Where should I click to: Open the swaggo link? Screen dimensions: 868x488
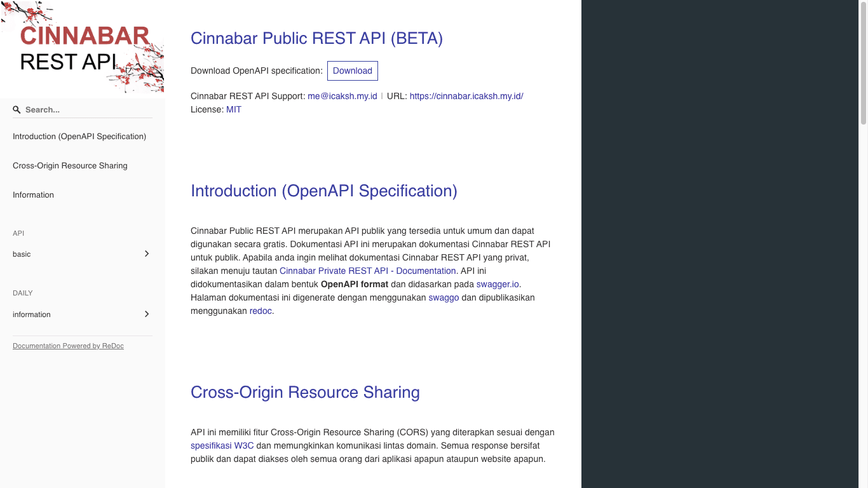pyautogui.click(x=444, y=297)
